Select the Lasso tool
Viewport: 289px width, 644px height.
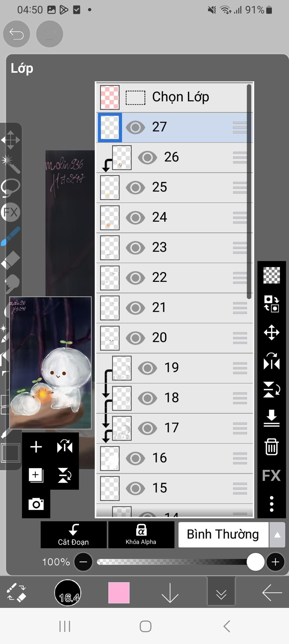pos(10,188)
